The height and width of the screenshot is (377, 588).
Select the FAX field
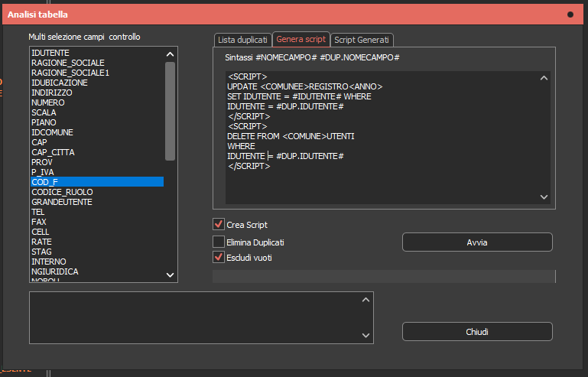[97, 222]
